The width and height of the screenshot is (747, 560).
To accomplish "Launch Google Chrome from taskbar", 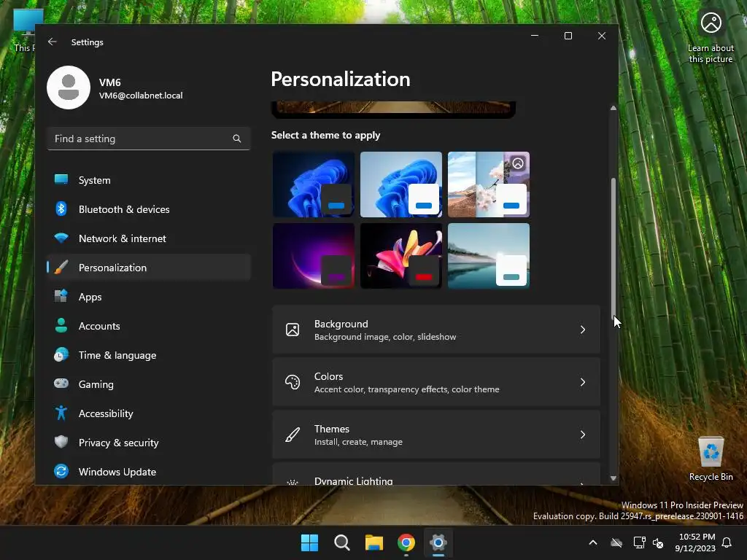I will tap(406, 542).
